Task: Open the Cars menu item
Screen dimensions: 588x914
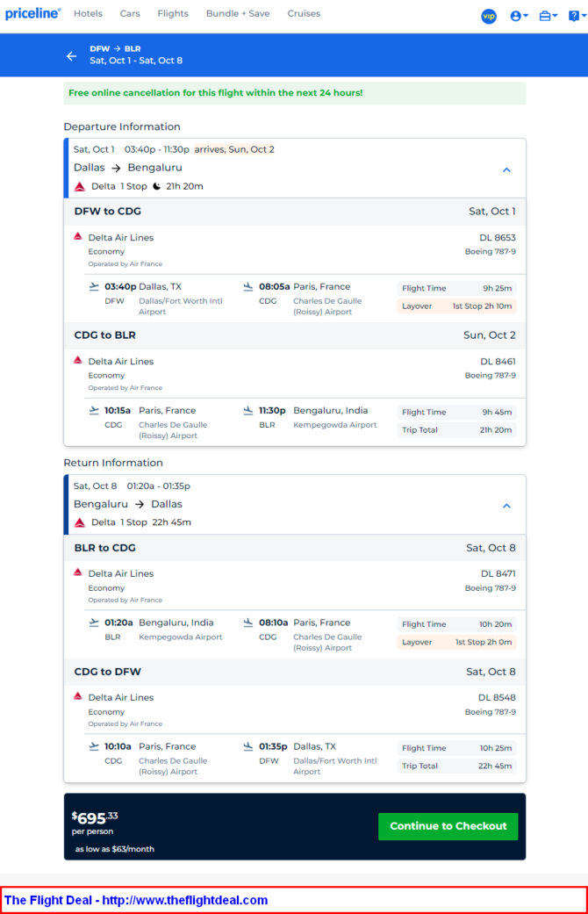Action: click(130, 13)
